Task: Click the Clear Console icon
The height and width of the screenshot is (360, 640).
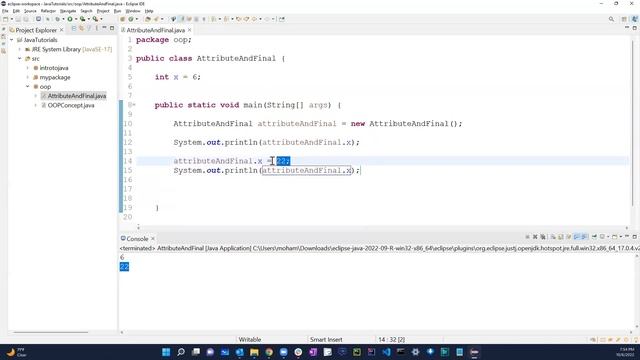Action: click(553, 237)
